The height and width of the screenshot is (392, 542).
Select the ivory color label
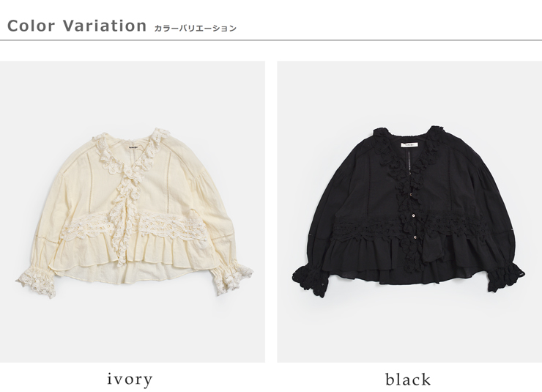pos(130,380)
